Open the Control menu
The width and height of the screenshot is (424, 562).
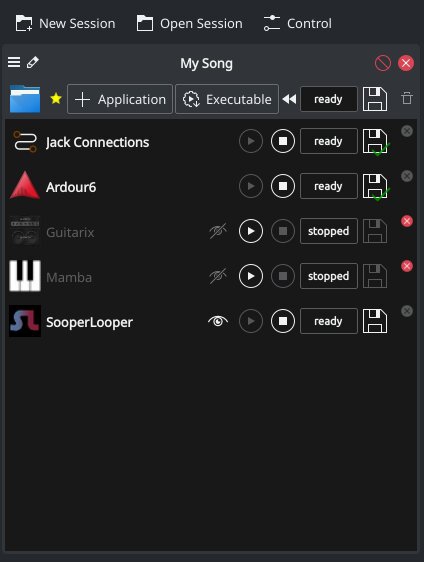(297, 24)
